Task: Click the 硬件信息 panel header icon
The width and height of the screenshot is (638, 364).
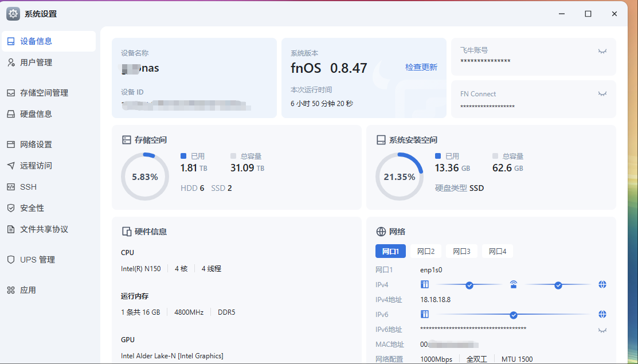Action: (127, 232)
